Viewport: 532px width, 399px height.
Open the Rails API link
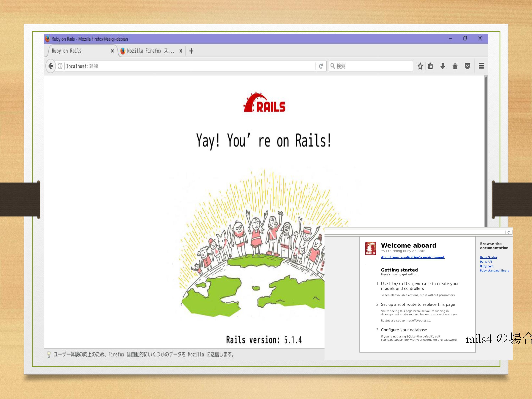[486, 262]
